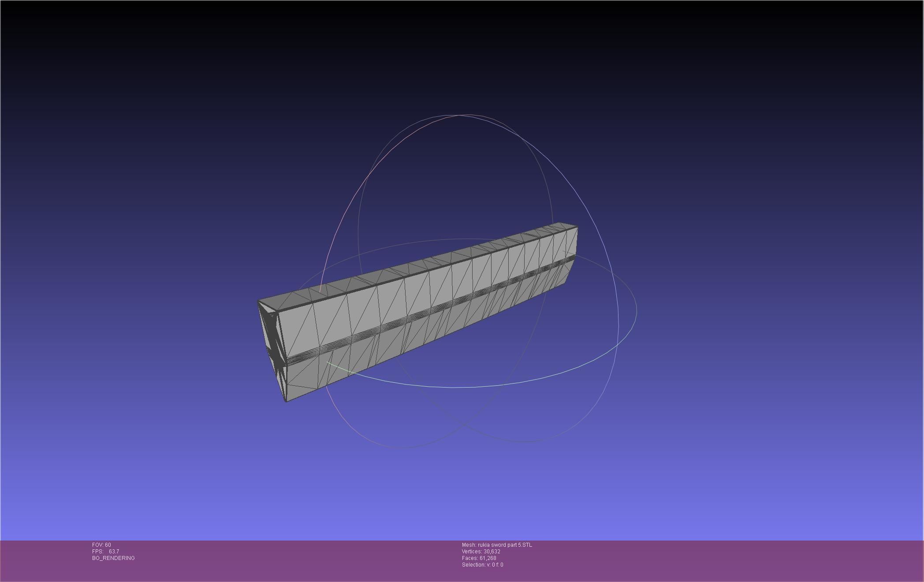Click the FPS: 63.7 readout
The height and width of the screenshot is (582, 924).
[105, 552]
